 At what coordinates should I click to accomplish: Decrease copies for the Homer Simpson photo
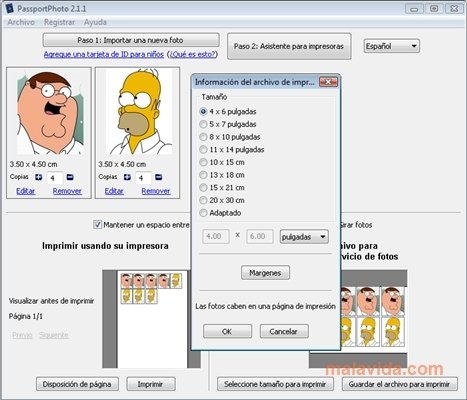[159, 177]
